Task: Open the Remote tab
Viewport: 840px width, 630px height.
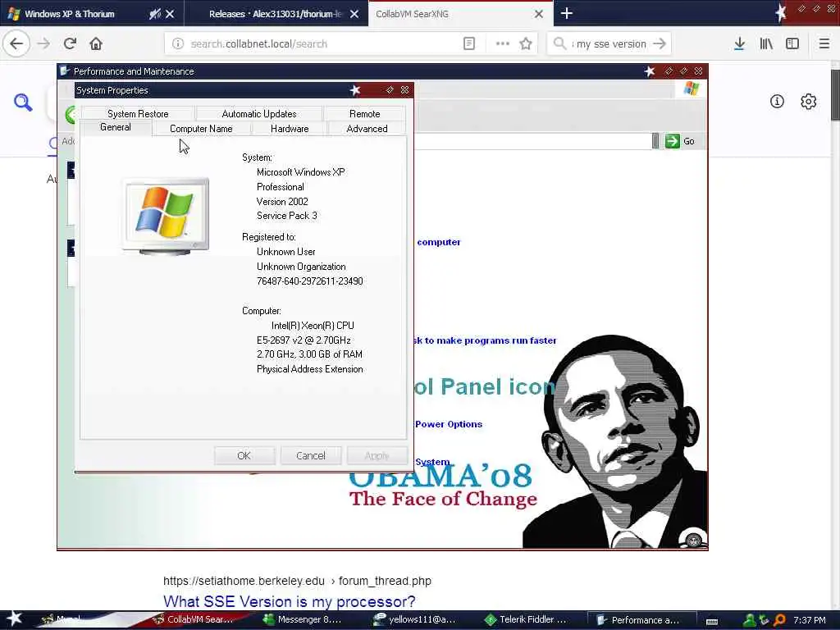Action: tap(364, 113)
